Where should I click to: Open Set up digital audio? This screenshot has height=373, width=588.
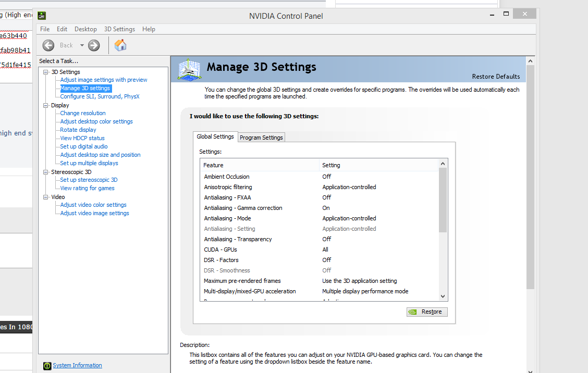[83, 146]
